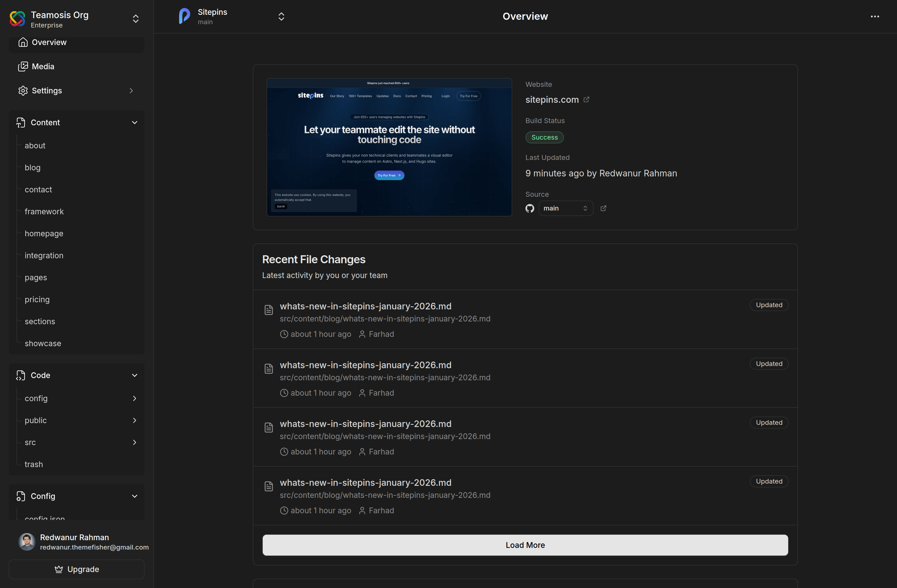The width and height of the screenshot is (897, 588).
Task: Click the Code section icon
Action: click(21, 375)
